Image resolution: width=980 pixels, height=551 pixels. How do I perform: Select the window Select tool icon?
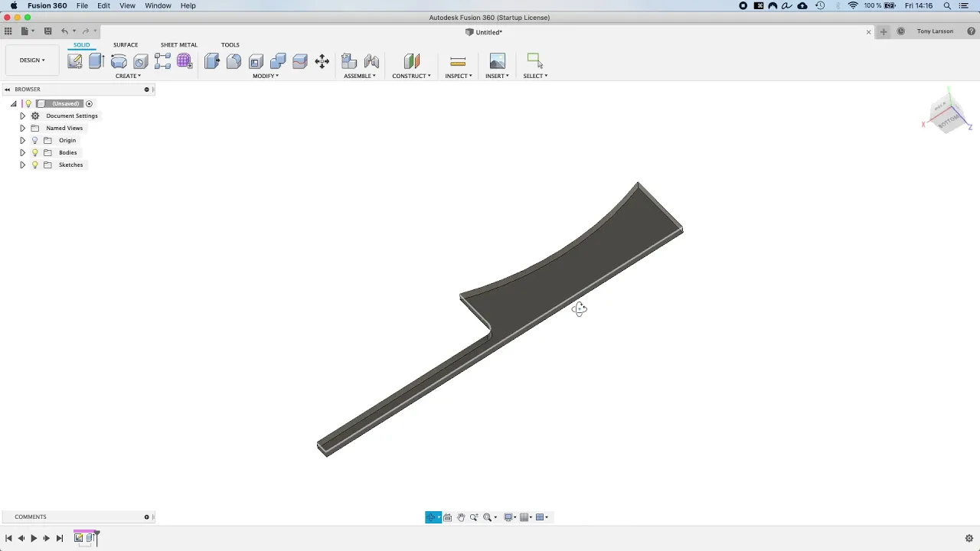[535, 61]
